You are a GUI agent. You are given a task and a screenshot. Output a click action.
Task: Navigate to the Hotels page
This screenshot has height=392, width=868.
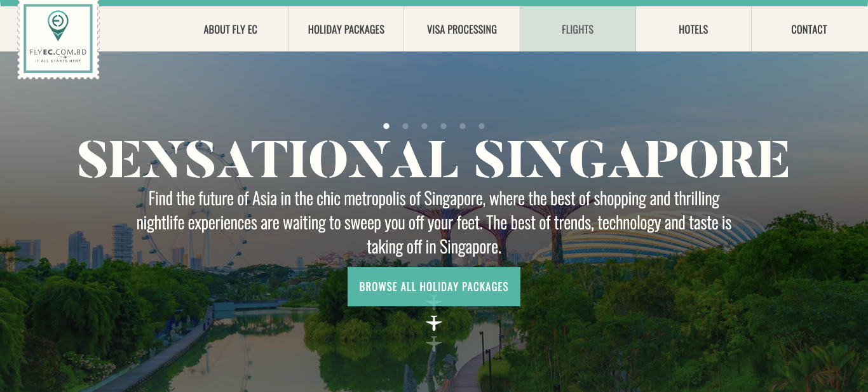(x=693, y=29)
